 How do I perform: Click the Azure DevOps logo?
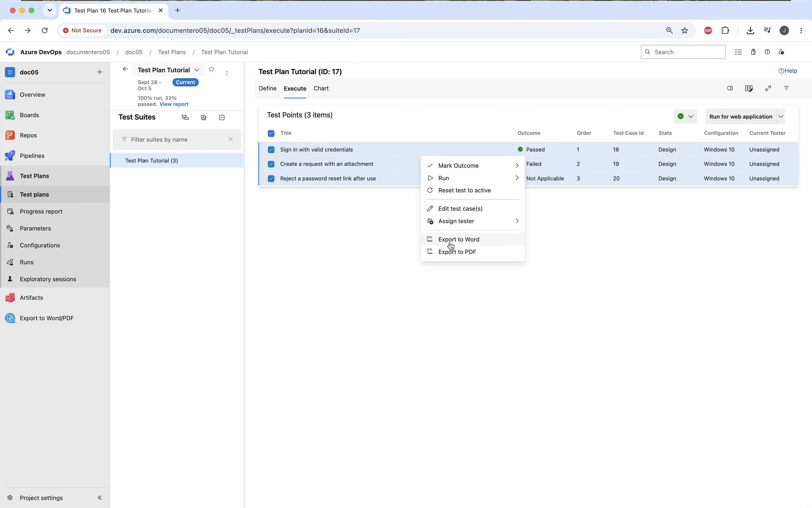[x=10, y=52]
